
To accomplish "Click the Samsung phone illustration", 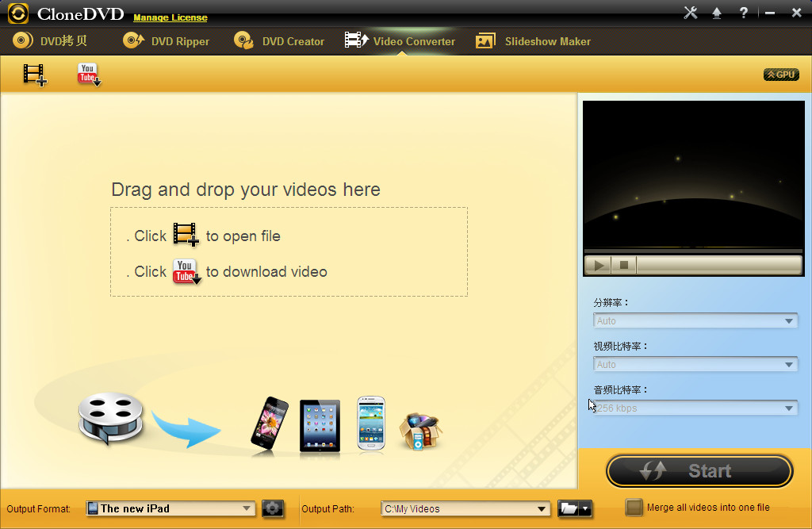I will tap(371, 423).
